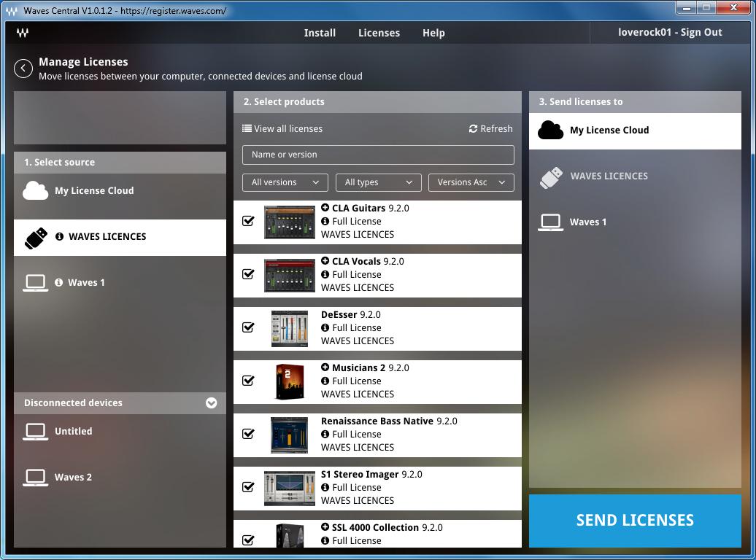Select My License Cloud as destination
This screenshot has height=560, width=756.
[x=635, y=131]
